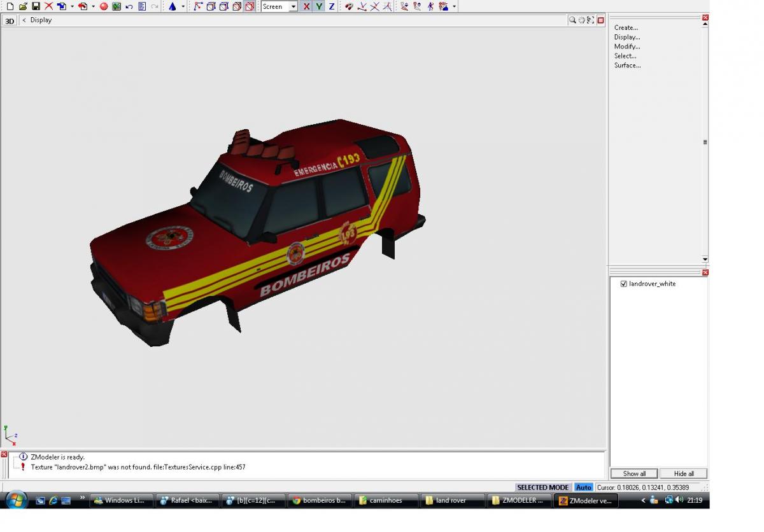Toggle the X axis lock button
Viewport: 764px width, 532px height.
tap(306, 6)
